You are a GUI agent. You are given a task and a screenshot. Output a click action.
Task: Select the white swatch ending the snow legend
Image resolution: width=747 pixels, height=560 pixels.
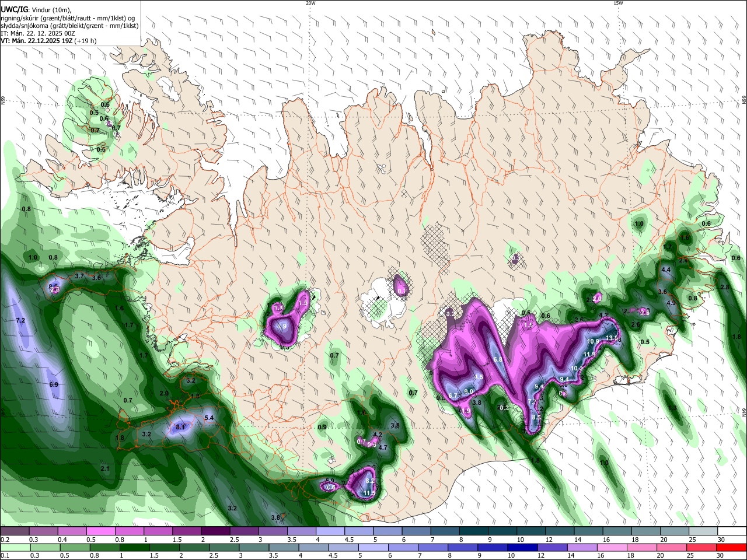pos(731,531)
